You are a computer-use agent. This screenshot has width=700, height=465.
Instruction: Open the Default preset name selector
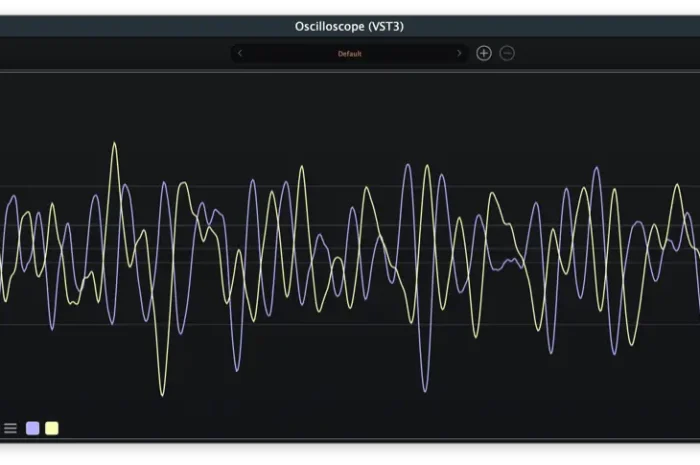point(350,54)
